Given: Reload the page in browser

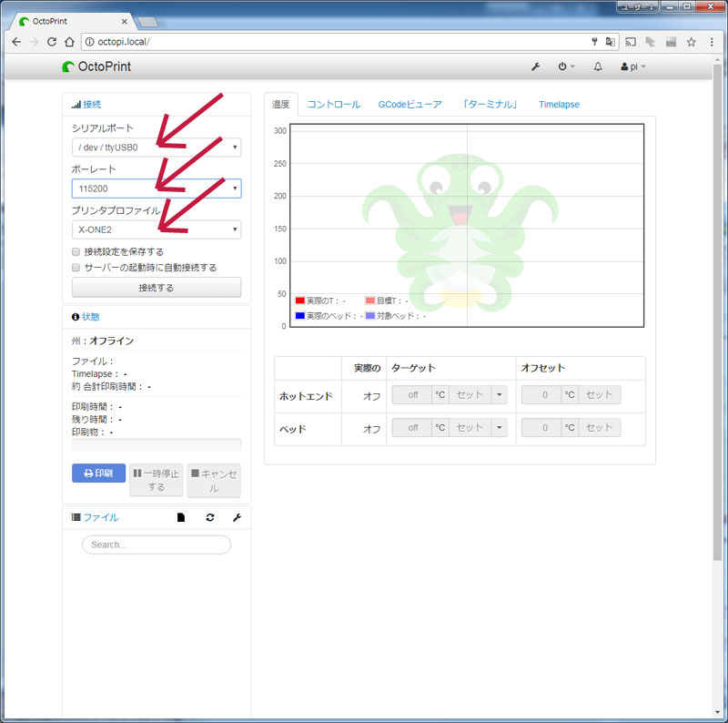Looking at the screenshot, I should (x=52, y=42).
